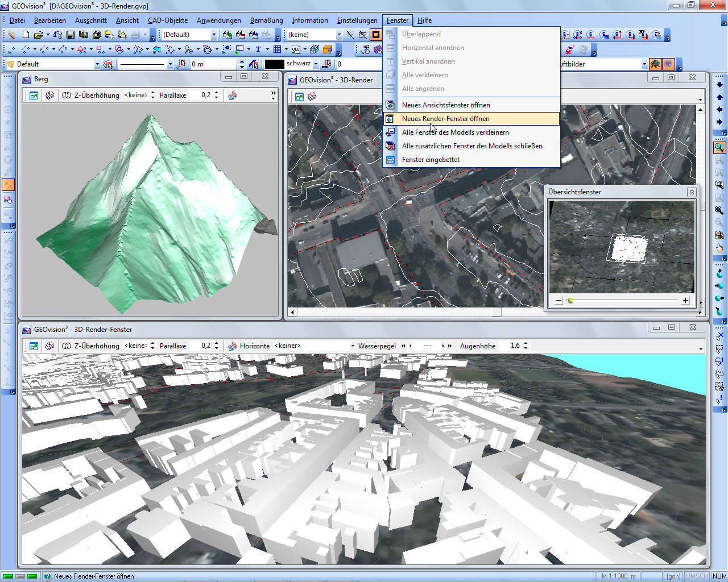This screenshot has width=728, height=582.
Task: Expand the Berg window toolbar overflow chevron
Action: pyautogui.click(x=274, y=93)
